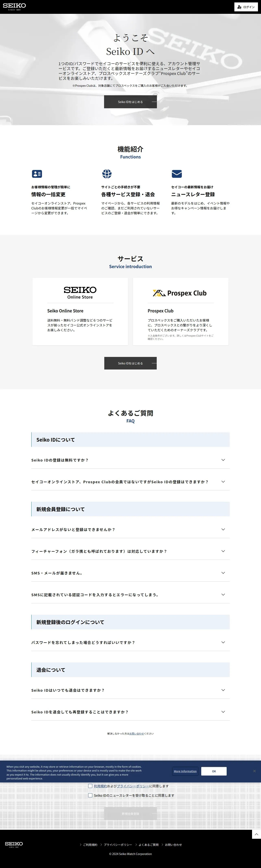Expand SMS・メールが届きません question

point(130,573)
